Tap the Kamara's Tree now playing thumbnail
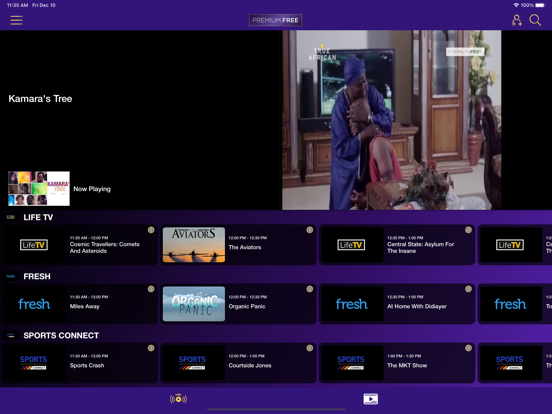The width and height of the screenshot is (552, 414). click(x=39, y=188)
